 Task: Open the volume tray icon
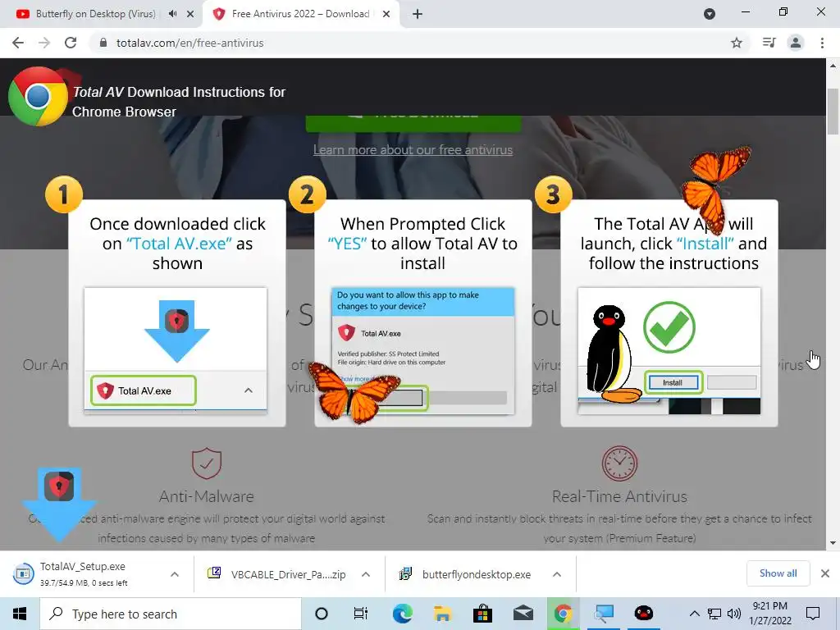pos(734,614)
